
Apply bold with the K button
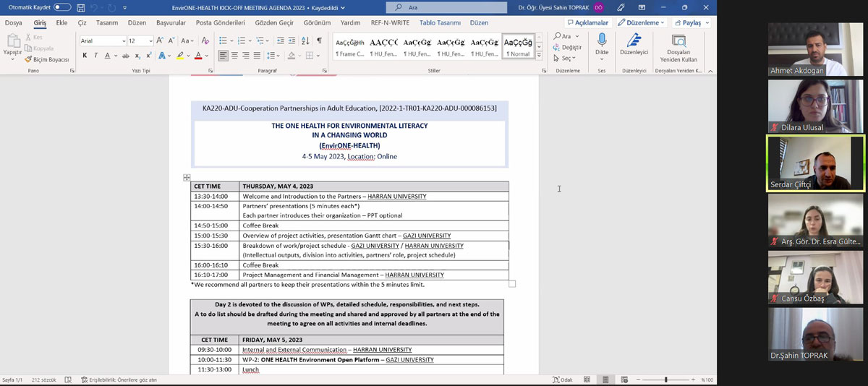tap(85, 56)
